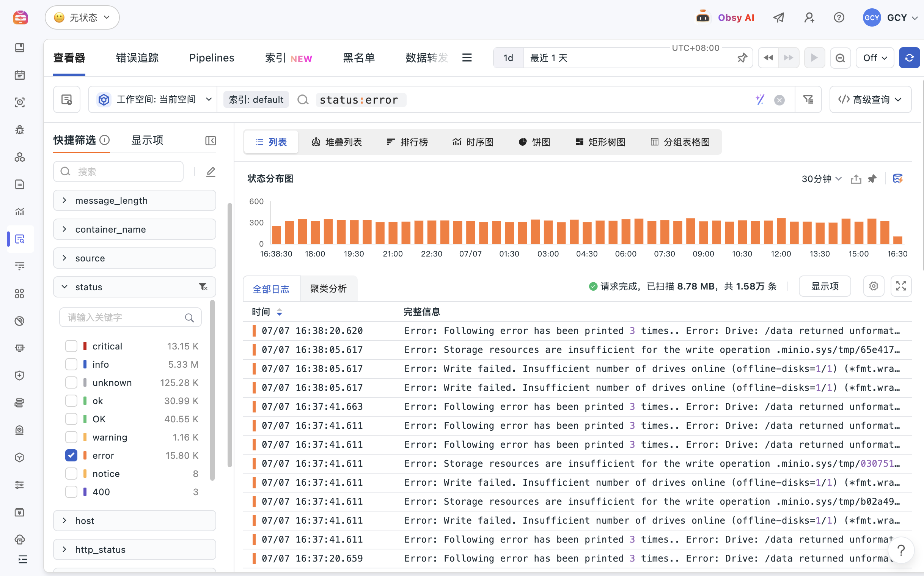Open the 30分钟 interval dropdown
Screen dimensions: 924x576
pos(821,179)
